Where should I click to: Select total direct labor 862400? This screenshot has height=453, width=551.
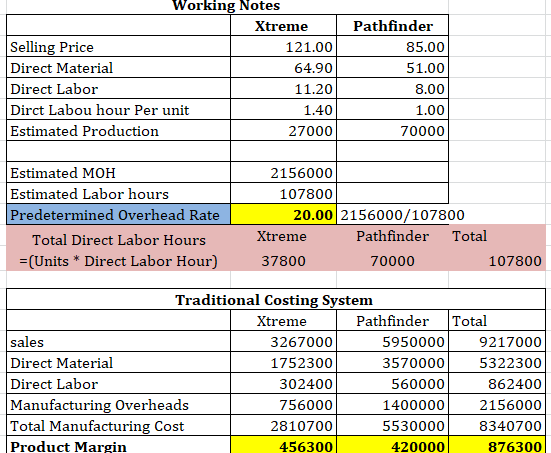point(497,384)
